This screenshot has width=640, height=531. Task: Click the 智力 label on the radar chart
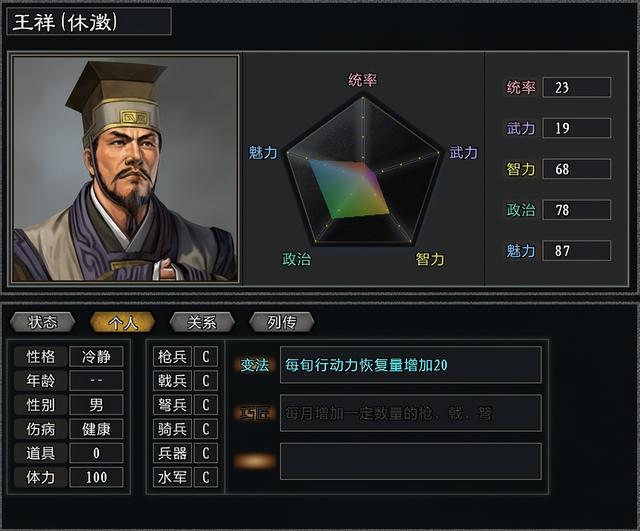[430, 259]
